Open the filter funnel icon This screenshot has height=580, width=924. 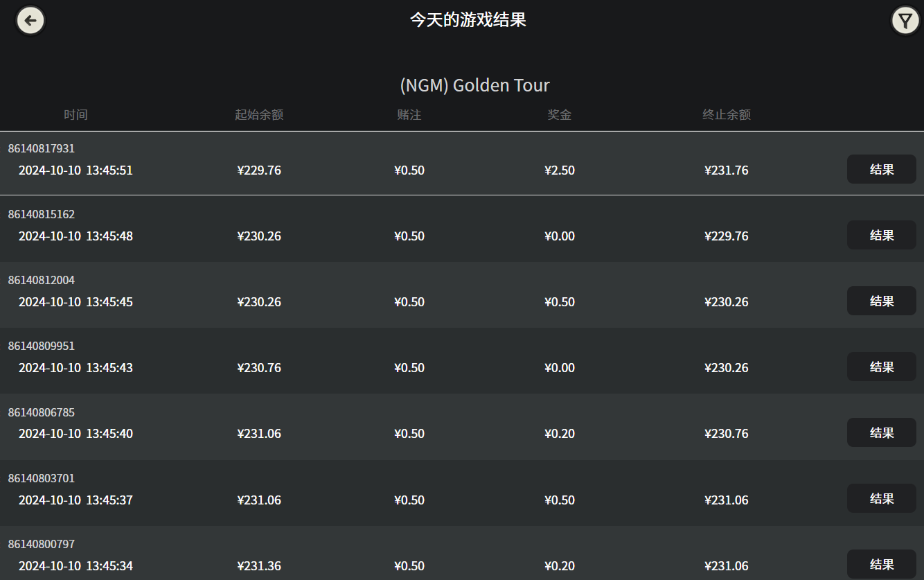click(905, 20)
